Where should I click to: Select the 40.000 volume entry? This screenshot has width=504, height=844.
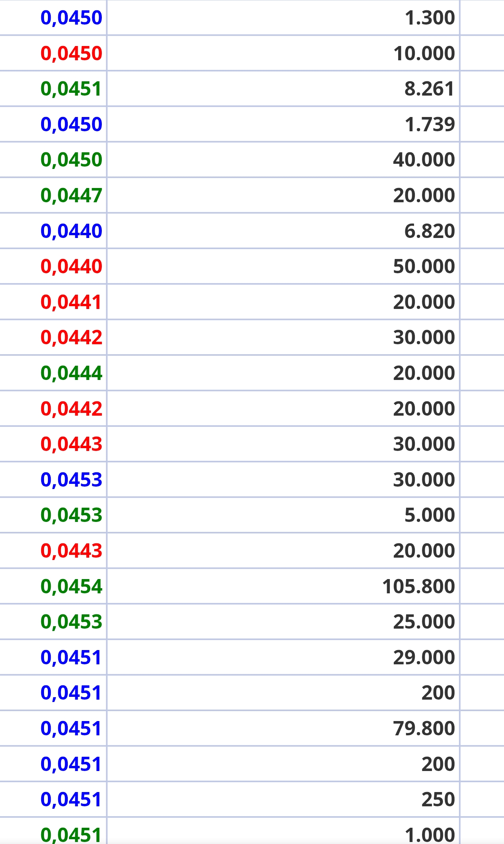pyautogui.click(x=424, y=159)
